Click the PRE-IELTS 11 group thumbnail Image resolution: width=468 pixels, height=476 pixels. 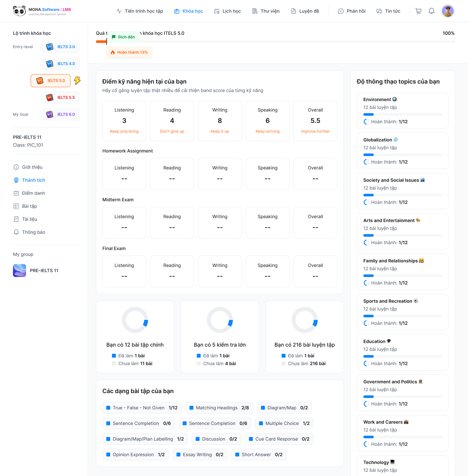(x=19, y=271)
